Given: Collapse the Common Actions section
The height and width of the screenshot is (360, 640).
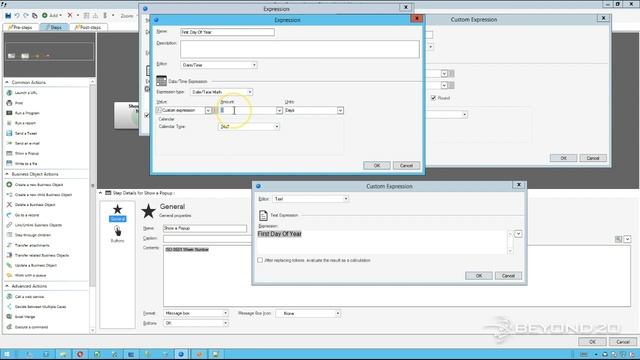Looking at the screenshot, I should tap(7, 82).
